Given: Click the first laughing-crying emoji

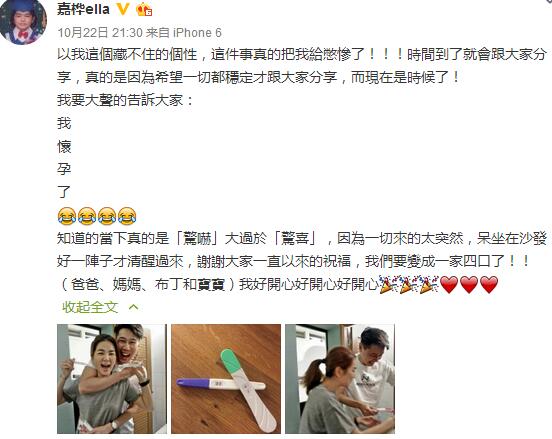Looking at the screenshot, I should pyautogui.click(x=67, y=216).
